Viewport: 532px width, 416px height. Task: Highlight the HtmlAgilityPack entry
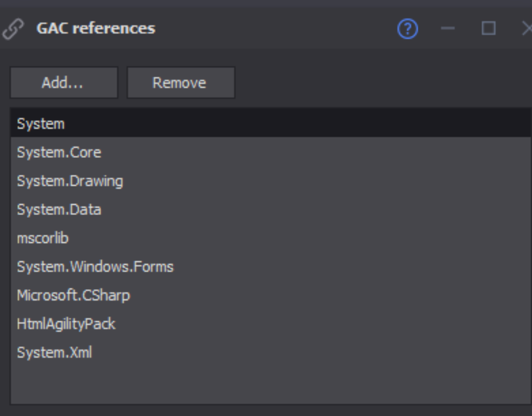(271, 323)
